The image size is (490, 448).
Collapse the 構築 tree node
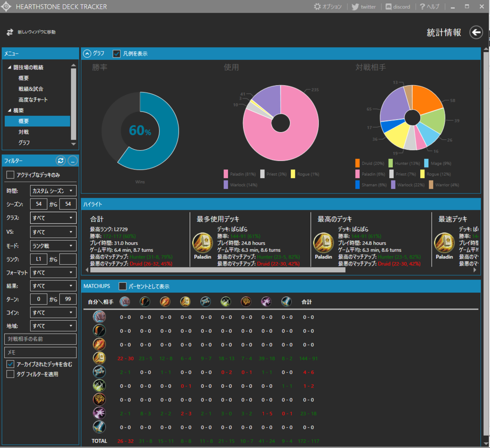coord(10,111)
